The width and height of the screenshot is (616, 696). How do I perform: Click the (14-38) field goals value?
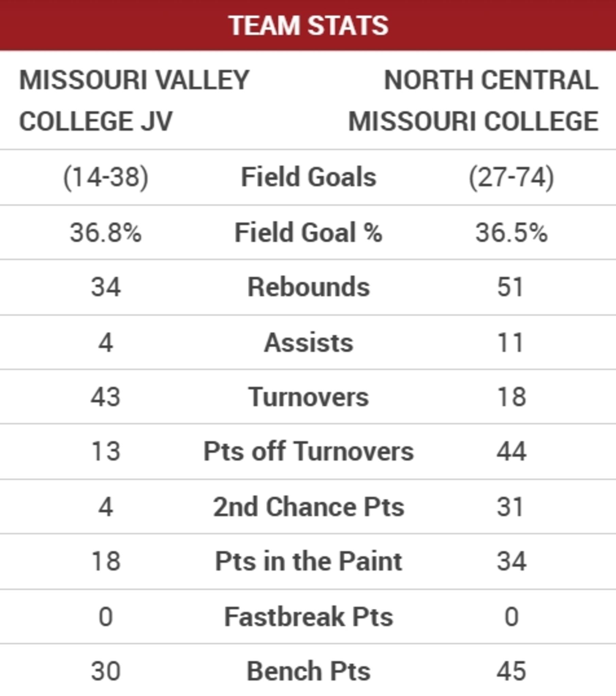(106, 177)
